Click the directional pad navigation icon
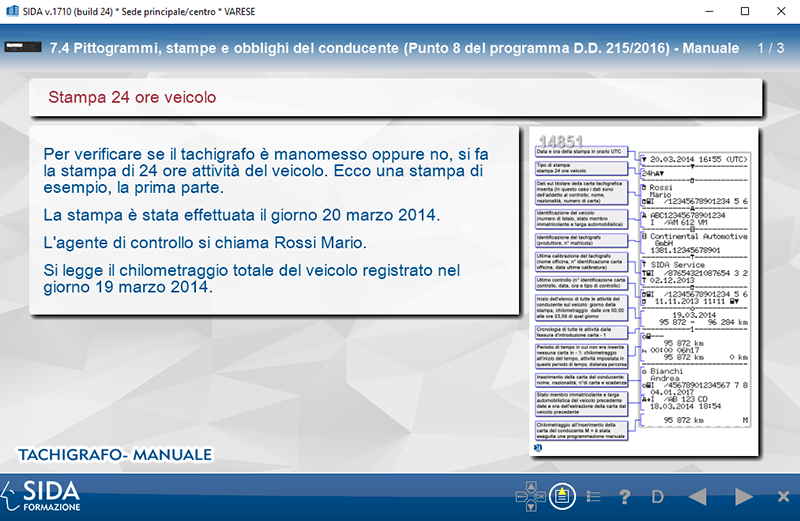The image size is (800, 521). tap(529, 496)
